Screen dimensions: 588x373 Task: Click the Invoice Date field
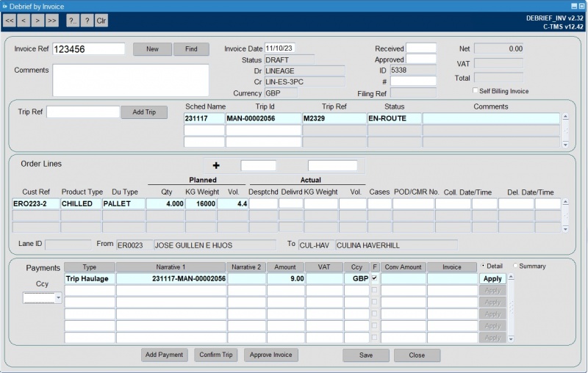[x=280, y=48]
